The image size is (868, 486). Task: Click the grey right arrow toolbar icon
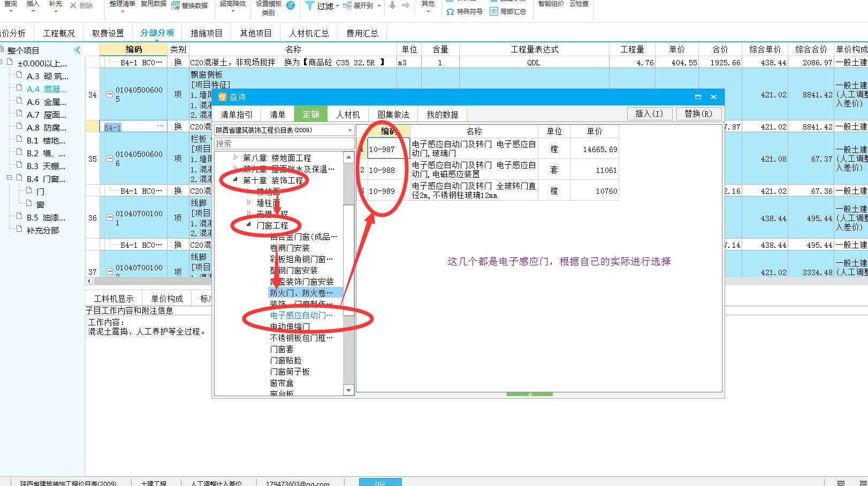406,5
